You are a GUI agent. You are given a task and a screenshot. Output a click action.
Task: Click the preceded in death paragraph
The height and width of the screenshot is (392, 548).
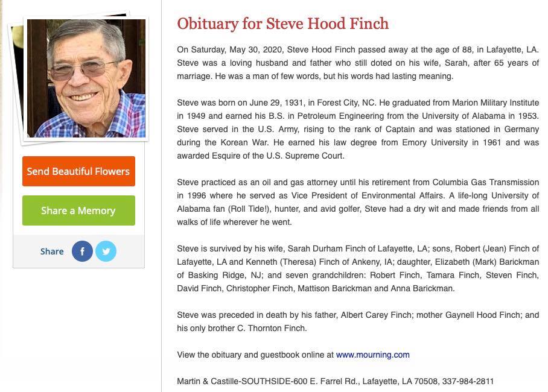tap(357, 321)
